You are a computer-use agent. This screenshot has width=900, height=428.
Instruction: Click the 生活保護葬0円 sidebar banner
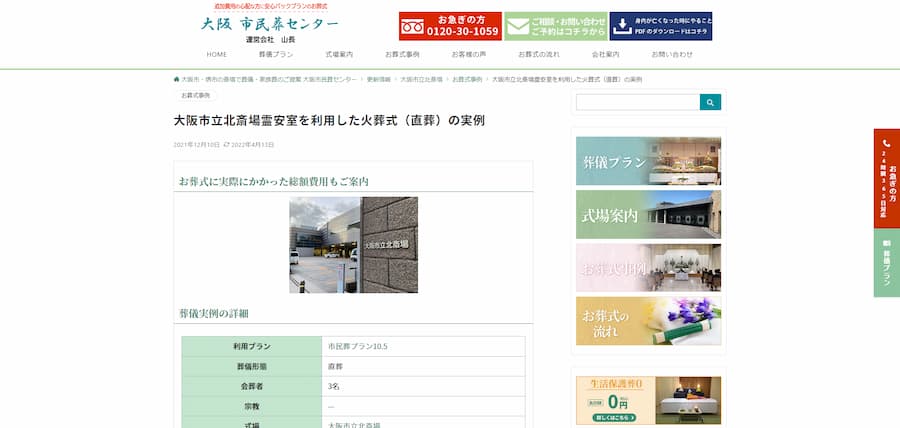pyautogui.click(x=649, y=400)
